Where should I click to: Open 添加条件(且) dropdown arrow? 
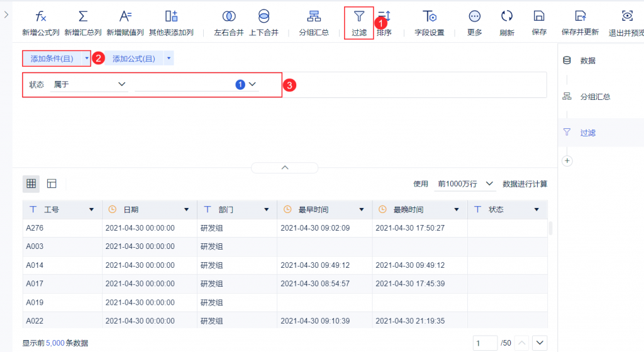pos(87,58)
